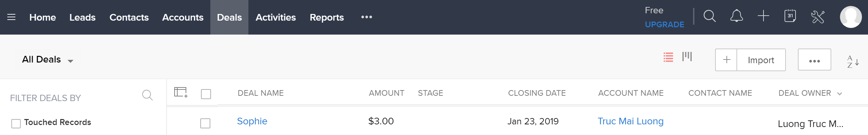Open the Reports tab

[x=327, y=18]
